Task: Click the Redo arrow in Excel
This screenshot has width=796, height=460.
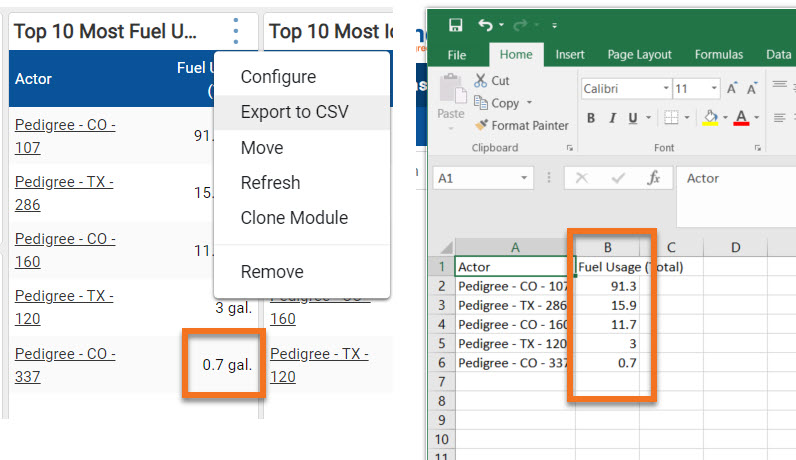Action: click(520, 25)
